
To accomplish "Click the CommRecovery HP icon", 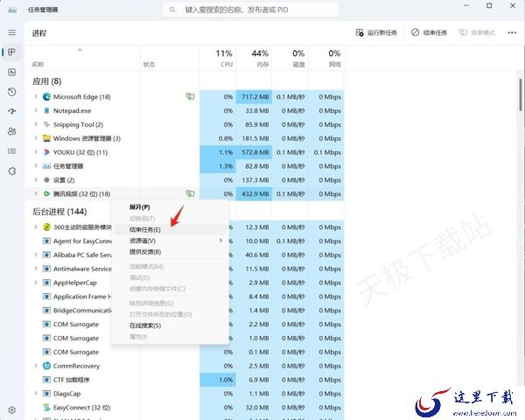I will coord(46,366).
